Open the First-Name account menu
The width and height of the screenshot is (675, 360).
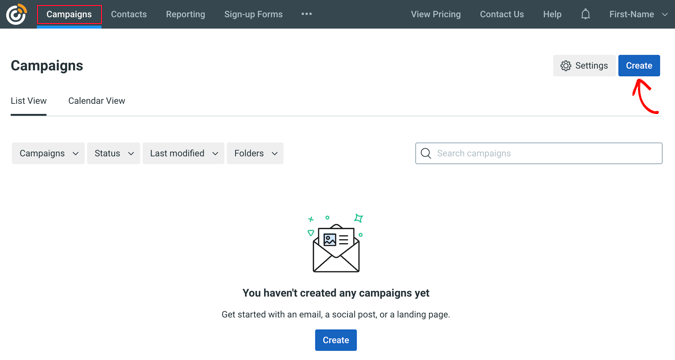pyautogui.click(x=638, y=14)
